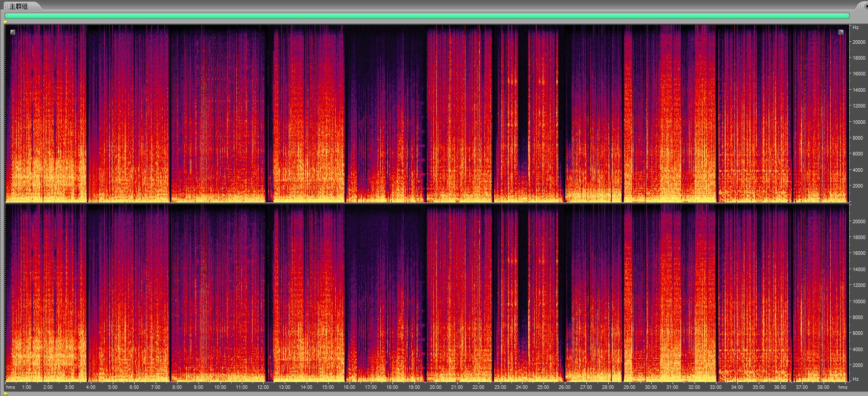Click the yellow playhead marker below the time ruler
Image resolution: width=868 pixels, height=396 pixels.
pos(6,392)
